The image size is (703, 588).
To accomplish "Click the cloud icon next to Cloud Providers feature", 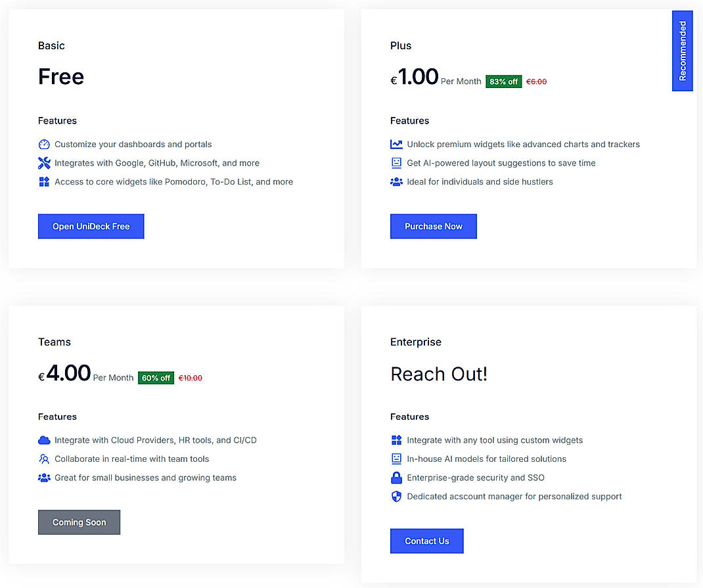I will pos(44,440).
